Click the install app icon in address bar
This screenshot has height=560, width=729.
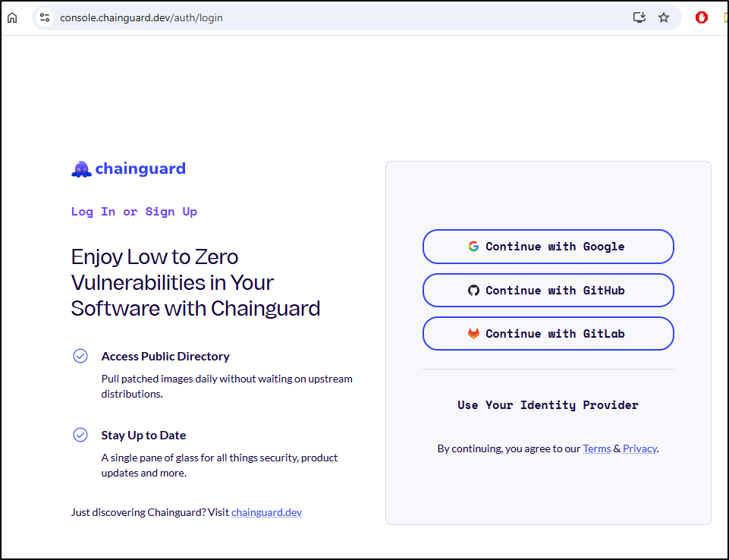639,17
